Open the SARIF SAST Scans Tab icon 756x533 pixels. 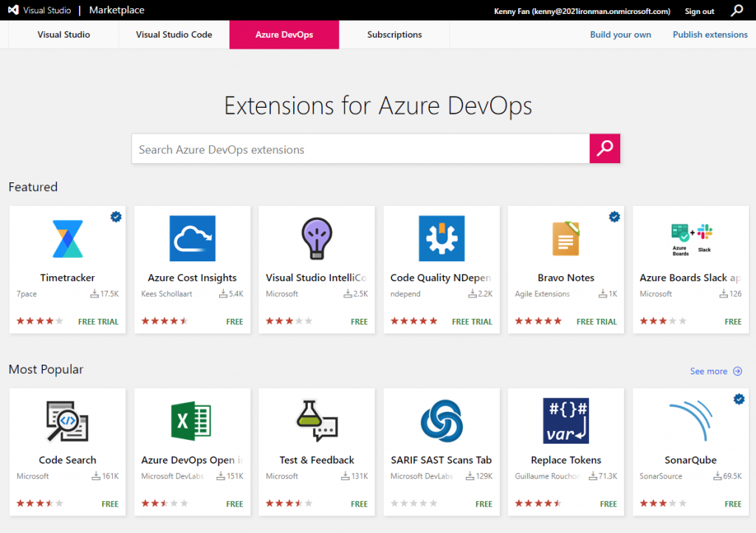[441, 421]
